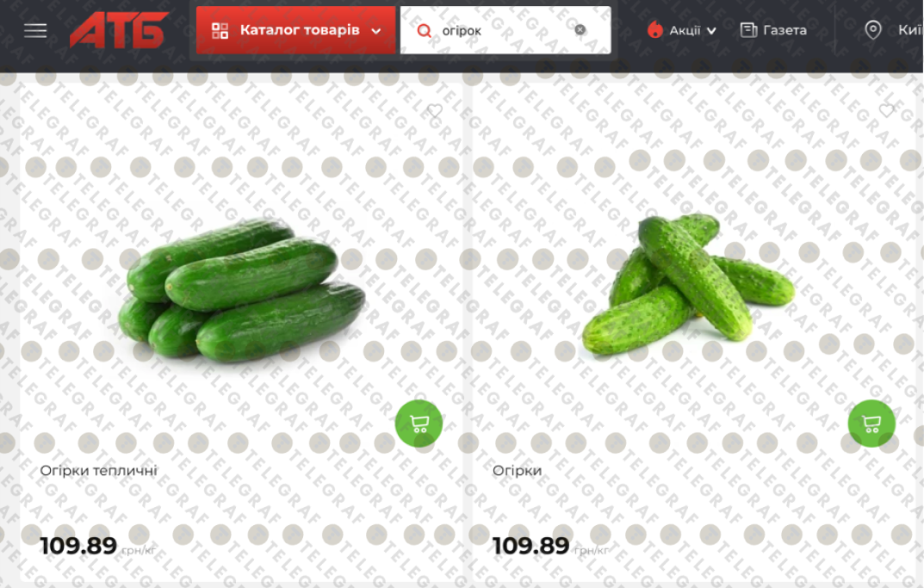This screenshot has height=588, width=924.
Task: Click the greenhouse cucumbers product image
Action: point(242,290)
